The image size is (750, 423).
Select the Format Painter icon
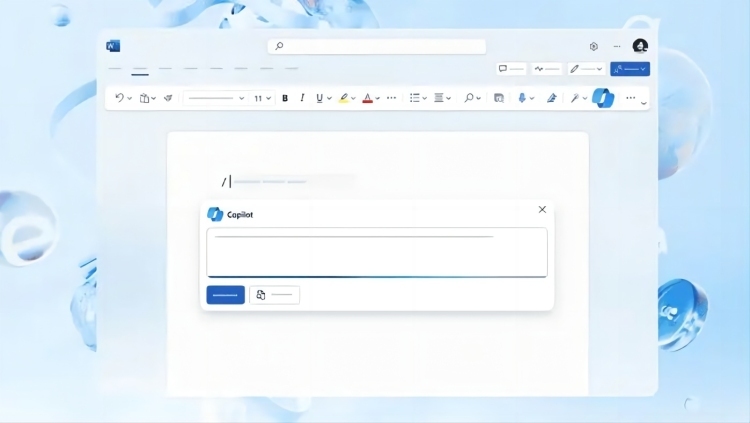tap(168, 98)
